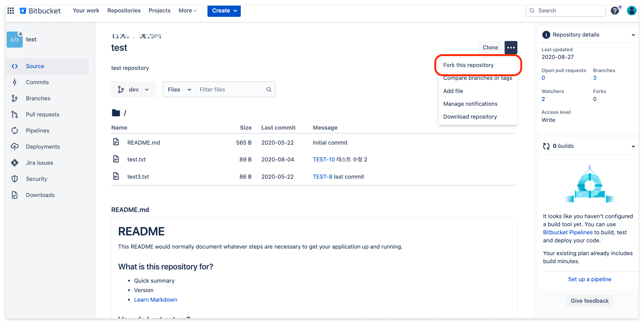Screen dimensions: 644x324
Task: Click the Clone button
Action: pos(490,48)
